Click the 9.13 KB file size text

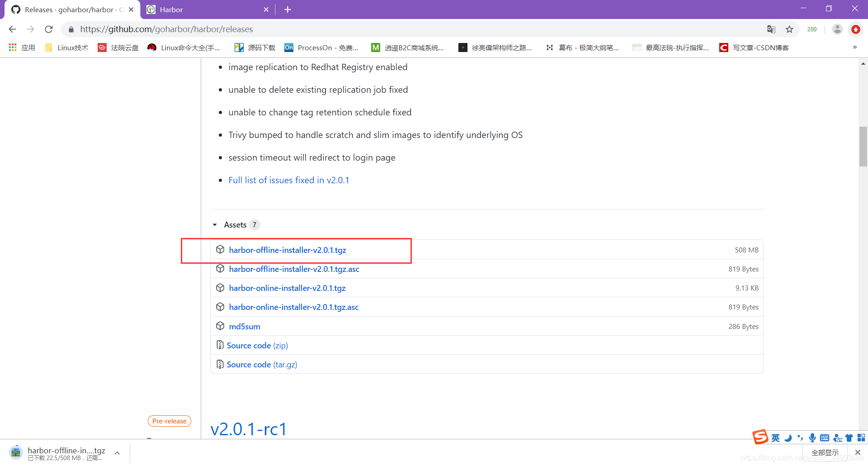click(747, 288)
